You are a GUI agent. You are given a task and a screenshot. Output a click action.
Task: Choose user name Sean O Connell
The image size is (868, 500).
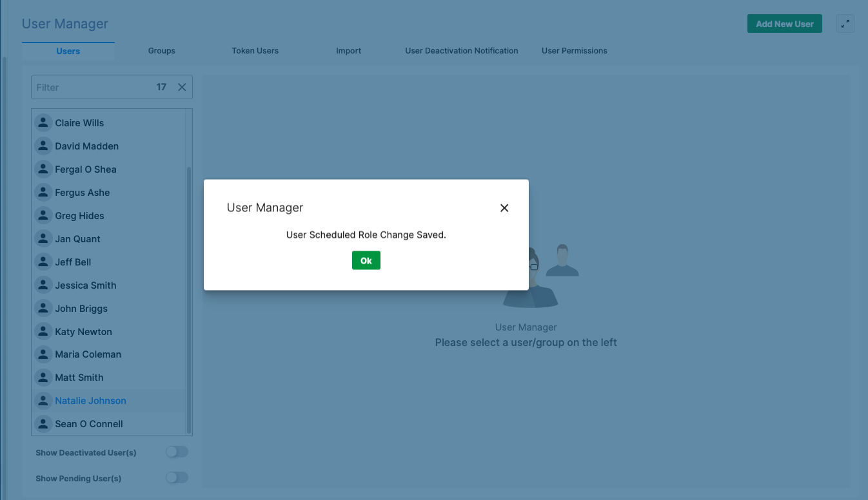pos(89,424)
